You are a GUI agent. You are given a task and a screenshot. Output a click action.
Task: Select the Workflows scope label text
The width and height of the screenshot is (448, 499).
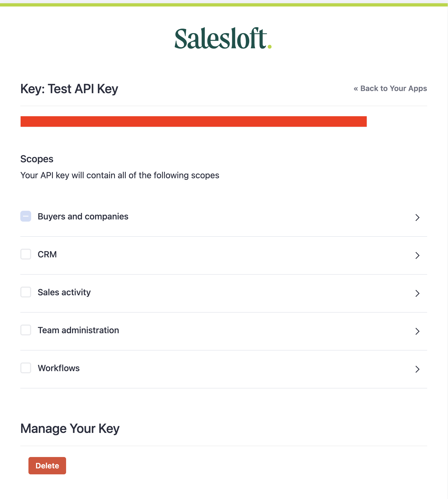point(59,368)
